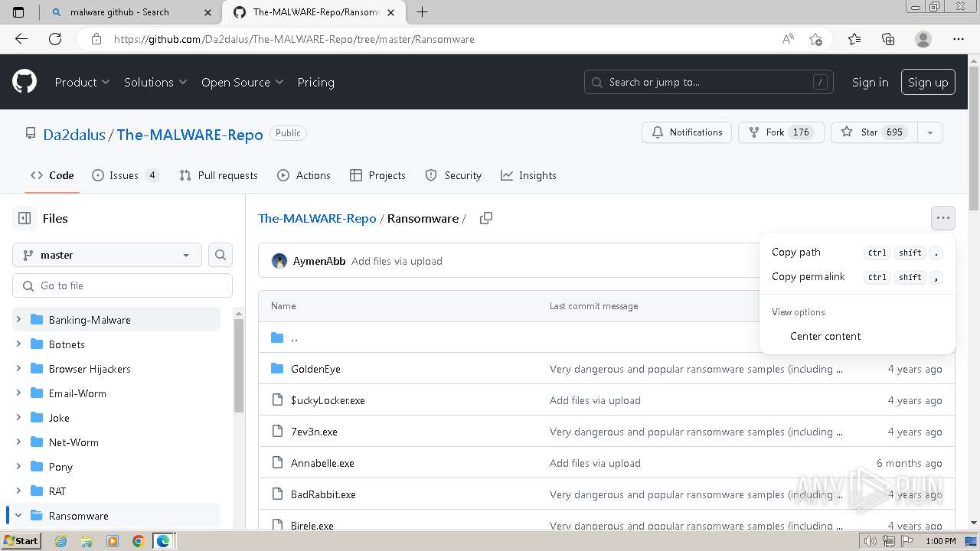Click Sign in link
Viewport: 980px width, 551px height.
click(x=870, y=82)
